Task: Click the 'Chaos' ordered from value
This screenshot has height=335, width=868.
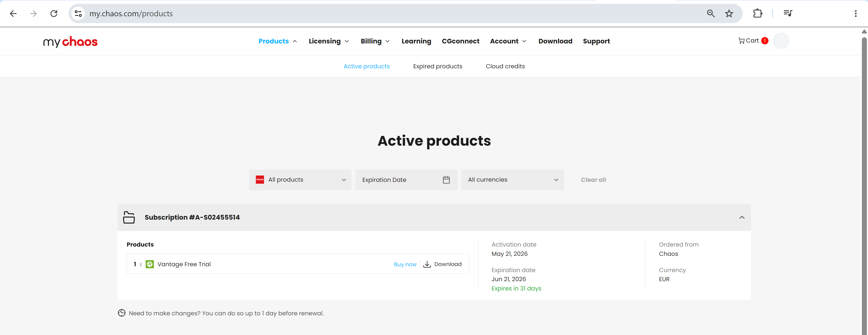Action: (x=668, y=254)
